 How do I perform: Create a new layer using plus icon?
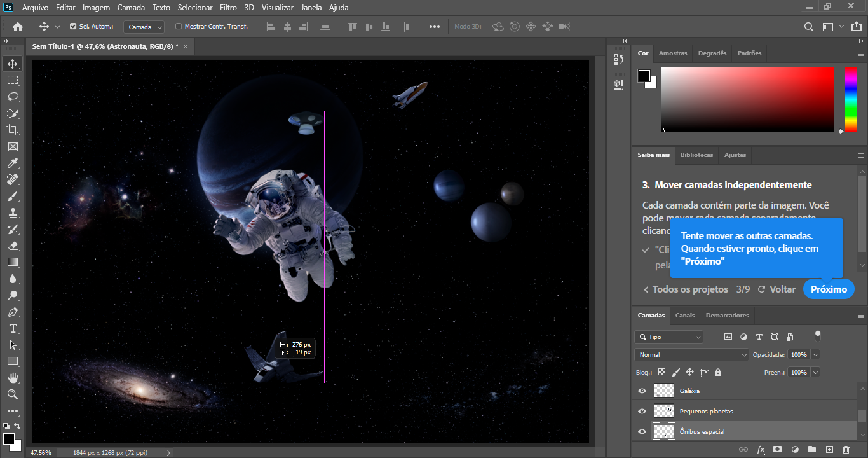click(x=829, y=450)
